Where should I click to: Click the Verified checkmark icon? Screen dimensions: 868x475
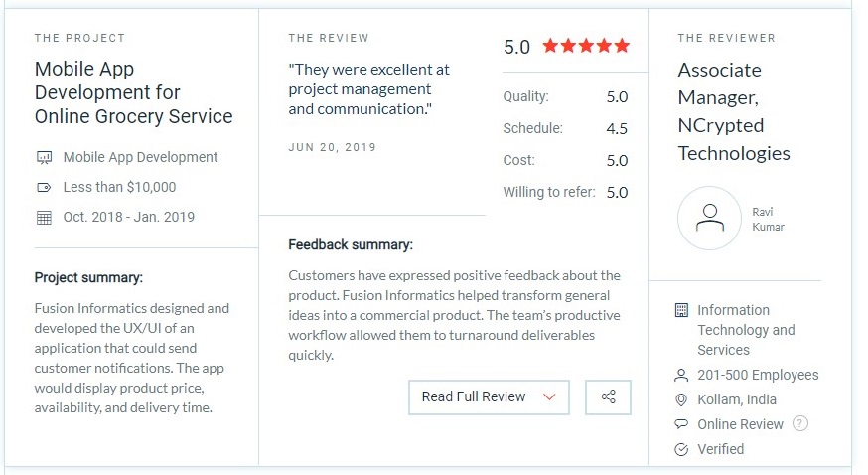coord(681,449)
